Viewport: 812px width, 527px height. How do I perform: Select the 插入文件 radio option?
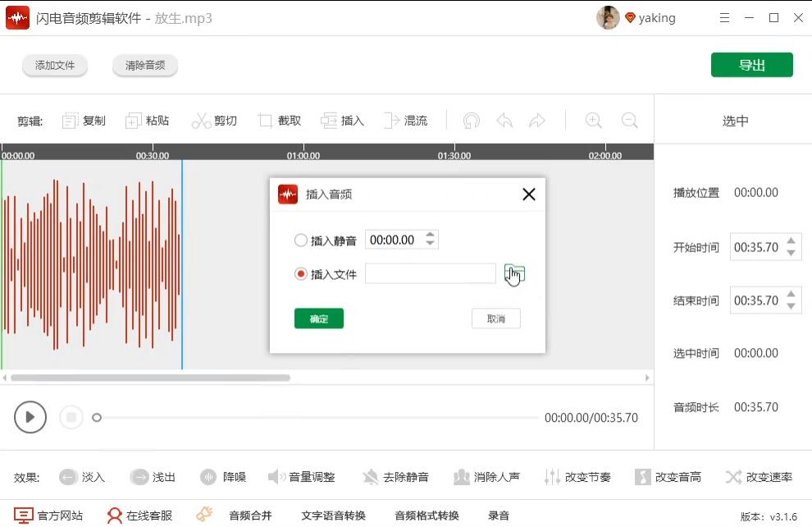301,273
